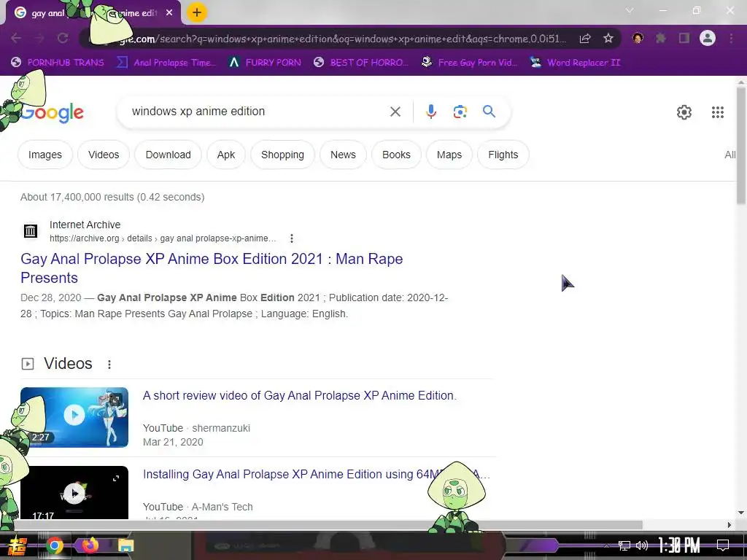The width and height of the screenshot is (747, 560).
Task: Reload the current page
Action: 63,38
